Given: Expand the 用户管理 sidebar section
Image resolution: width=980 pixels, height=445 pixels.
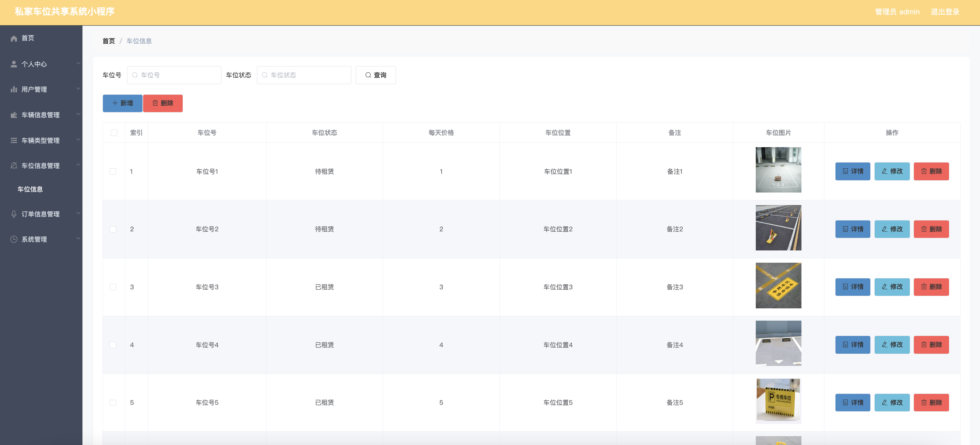Looking at the screenshot, I should 41,89.
